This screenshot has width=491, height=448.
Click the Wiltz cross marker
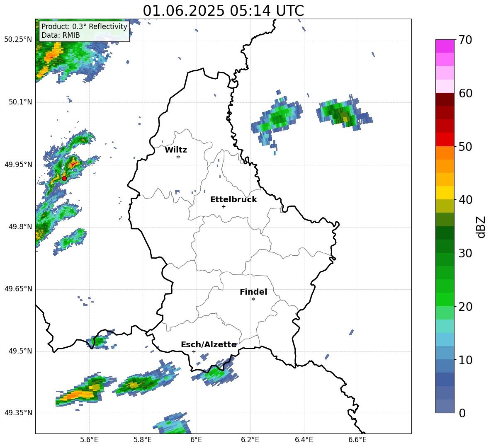coord(178,157)
